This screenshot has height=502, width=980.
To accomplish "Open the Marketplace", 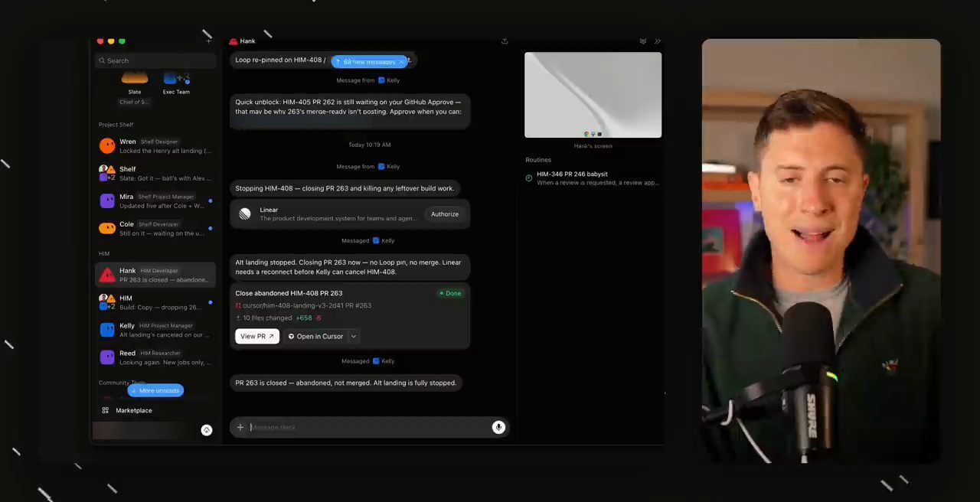I will pyautogui.click(x=134, y=410).
